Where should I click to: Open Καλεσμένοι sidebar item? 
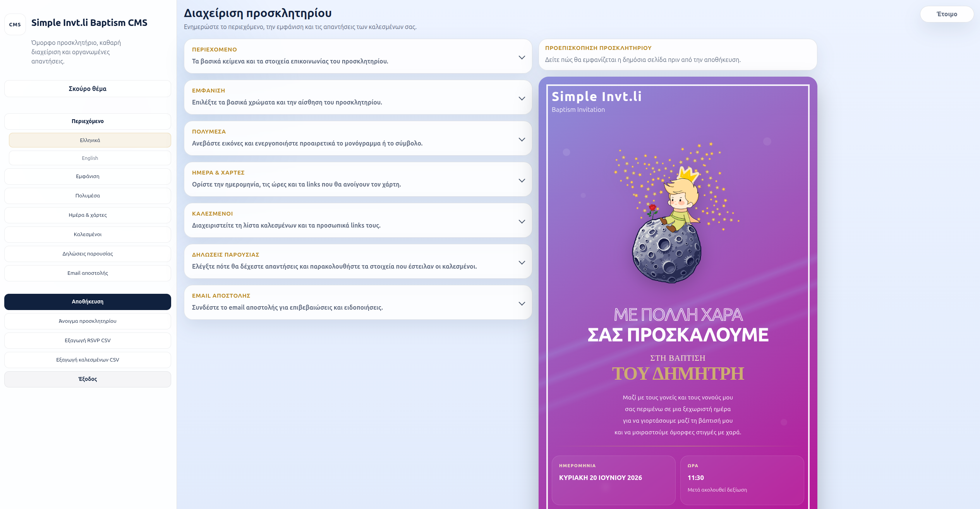88,234
